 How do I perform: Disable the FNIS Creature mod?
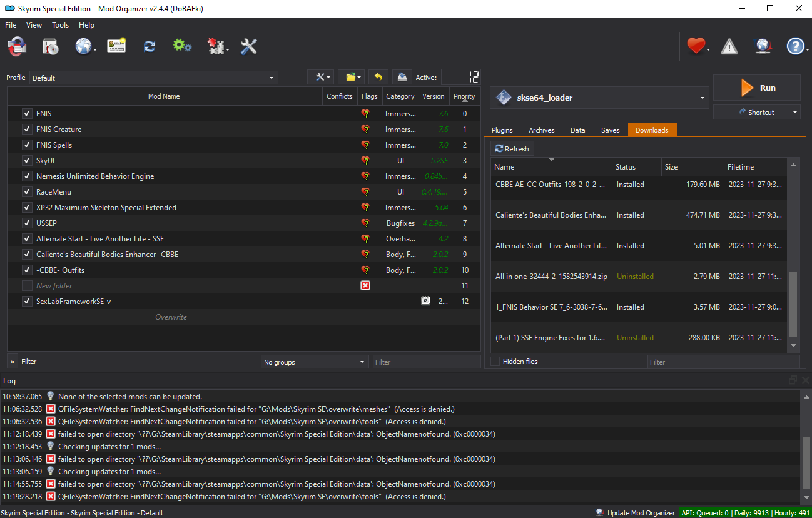coord(27,129)
